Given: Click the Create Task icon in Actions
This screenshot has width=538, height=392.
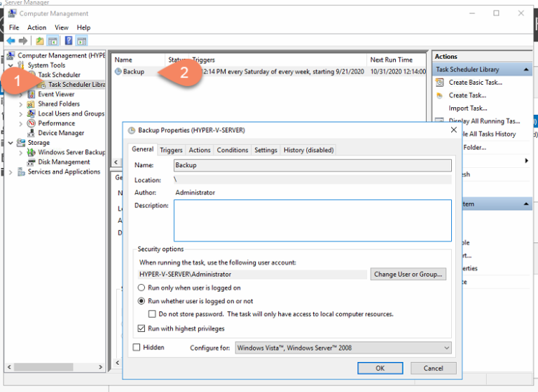Looking at the screenshot, I should point(440,95).
